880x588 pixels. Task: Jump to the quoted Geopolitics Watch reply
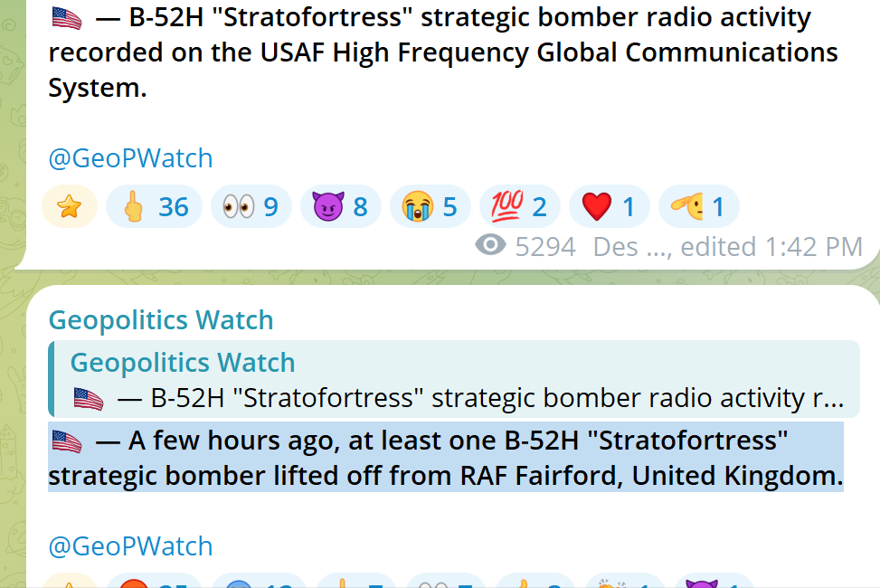454,379
